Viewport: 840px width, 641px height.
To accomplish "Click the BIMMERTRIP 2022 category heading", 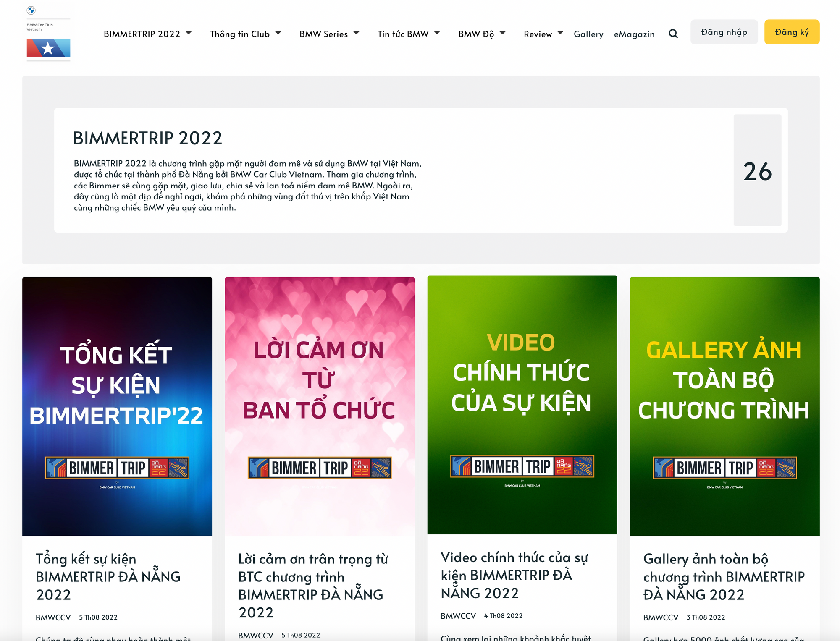I will coord(147,138).
